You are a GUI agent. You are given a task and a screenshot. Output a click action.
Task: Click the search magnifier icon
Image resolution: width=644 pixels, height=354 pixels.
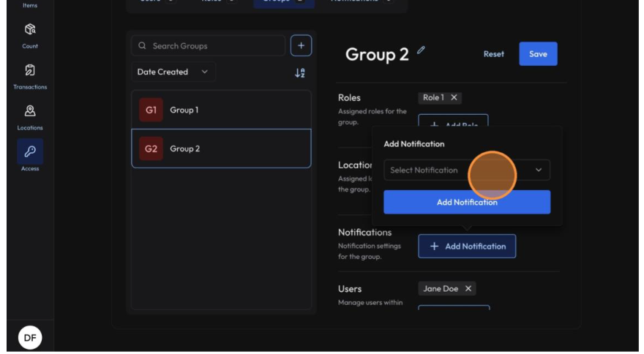(x=142, y=45)
